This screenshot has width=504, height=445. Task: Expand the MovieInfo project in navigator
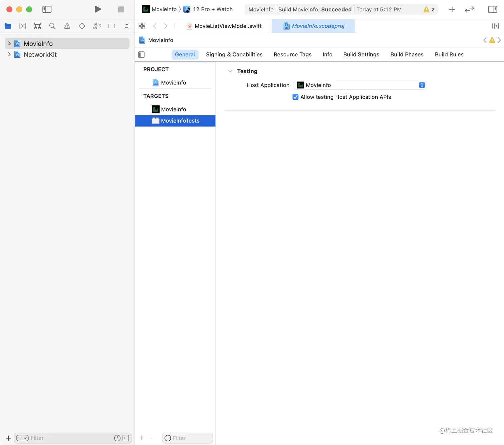click(9, 43)
